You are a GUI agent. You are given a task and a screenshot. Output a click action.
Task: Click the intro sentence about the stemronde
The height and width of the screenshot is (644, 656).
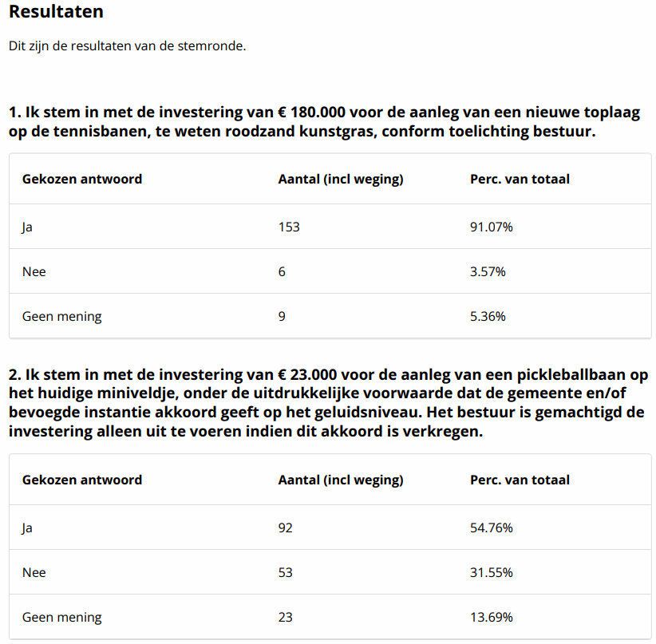click(x=127, y=46)
